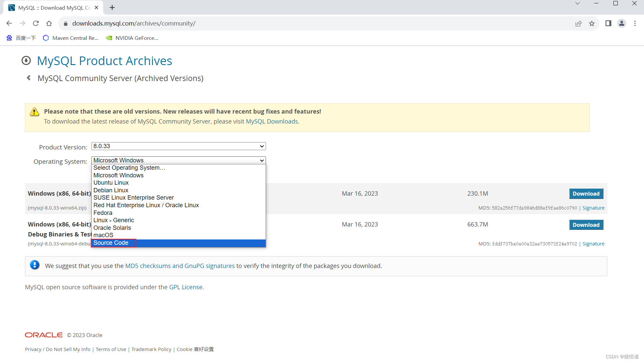The width and height of the screenshot is (644, 362).
Task: Open MD5 checksums and GnuPG signatures link
Action: click(180, 266)
